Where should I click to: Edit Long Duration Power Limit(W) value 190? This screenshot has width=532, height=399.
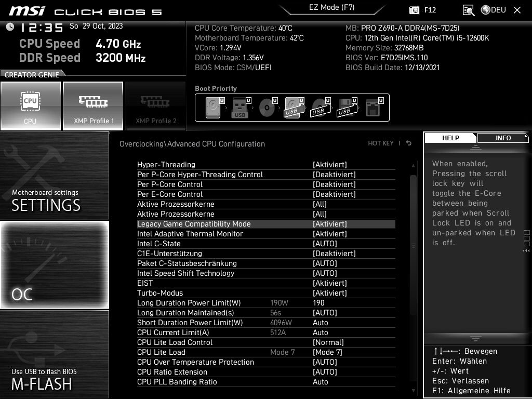click(318, 303)
